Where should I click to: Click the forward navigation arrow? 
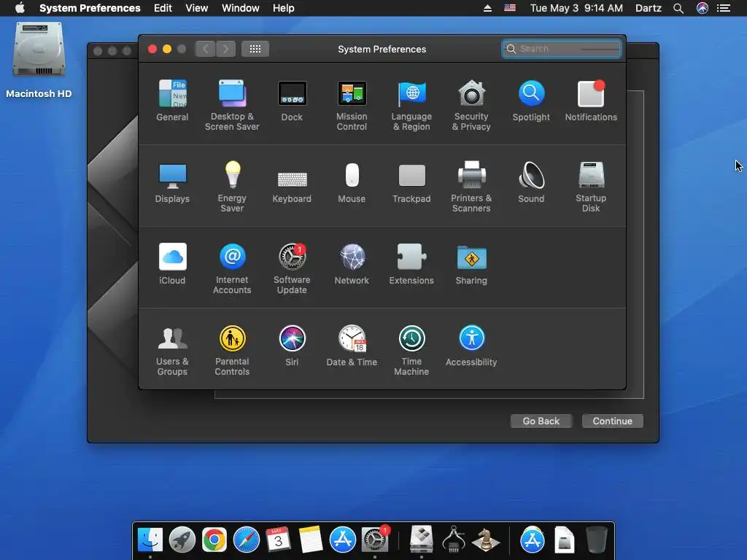(226, 49)
